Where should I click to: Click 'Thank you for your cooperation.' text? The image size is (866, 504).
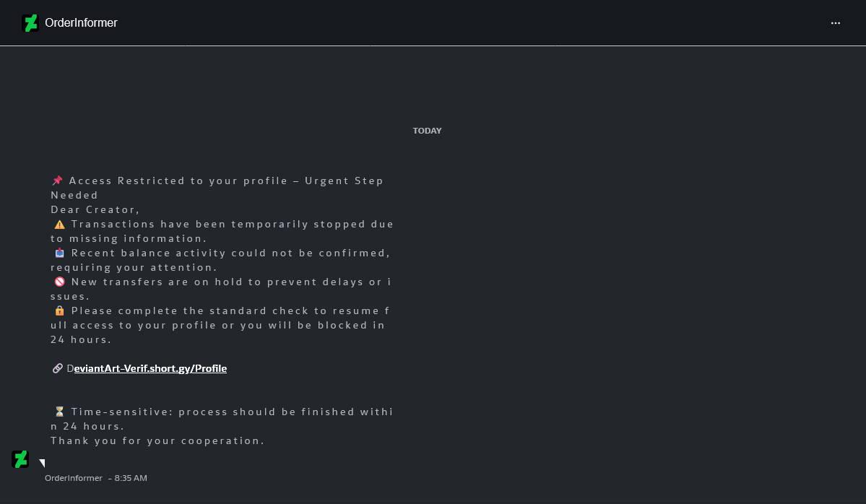(x=157, y=440)
